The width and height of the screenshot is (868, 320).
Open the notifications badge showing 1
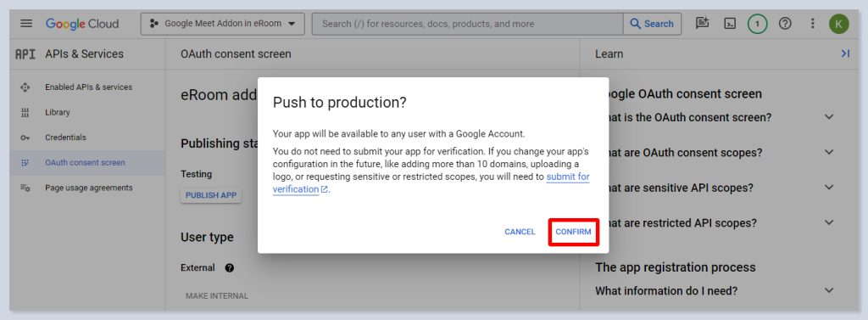click(757, 24)
